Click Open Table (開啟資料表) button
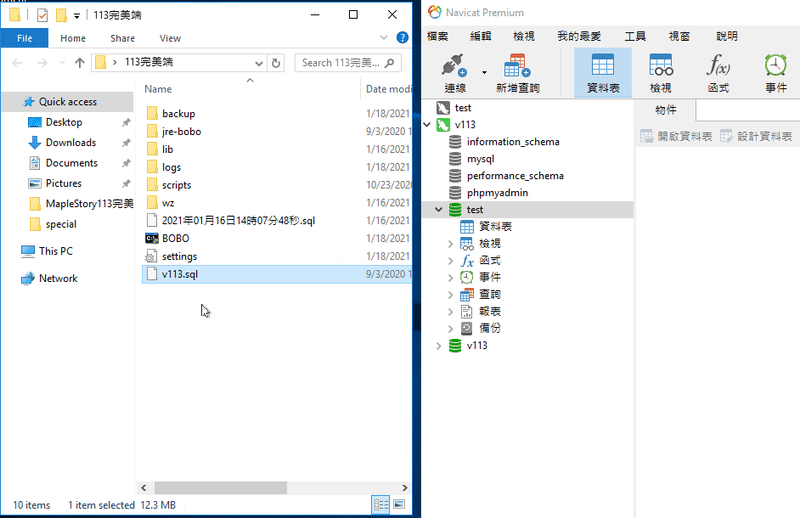The width and height of the screenshot is (800, 518). [676, 136]
